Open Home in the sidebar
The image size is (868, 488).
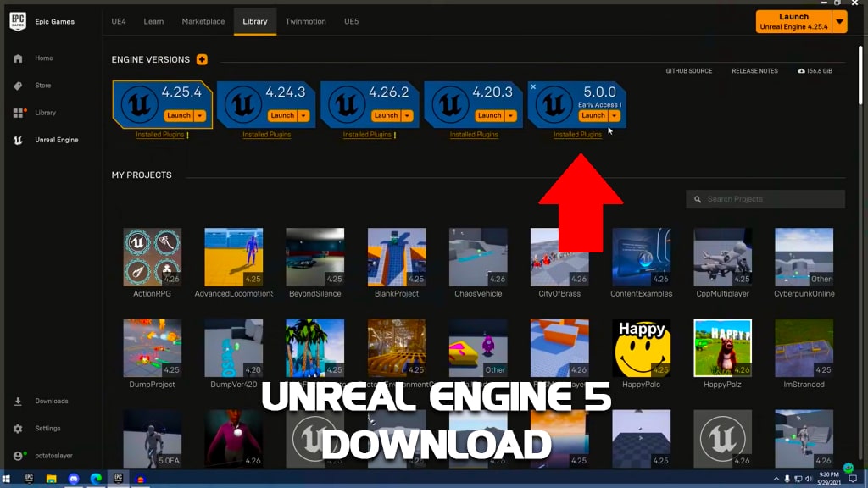(x=44, y=58)
